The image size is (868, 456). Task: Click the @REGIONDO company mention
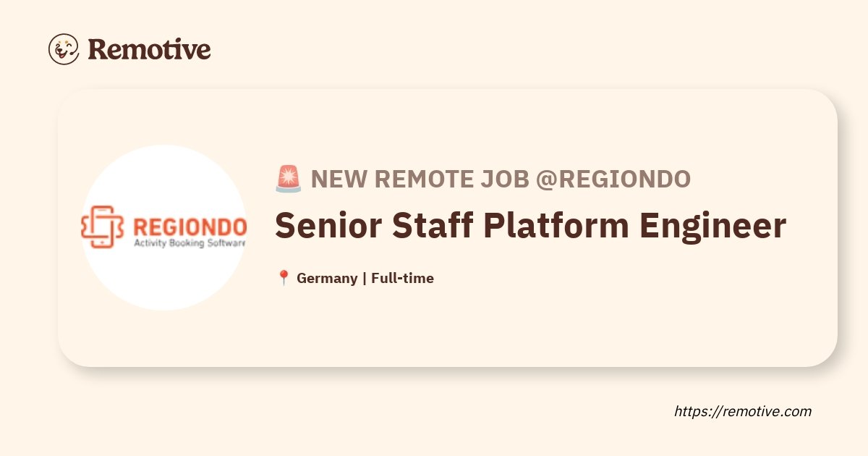pyautogui.click(x=613, y=179)
